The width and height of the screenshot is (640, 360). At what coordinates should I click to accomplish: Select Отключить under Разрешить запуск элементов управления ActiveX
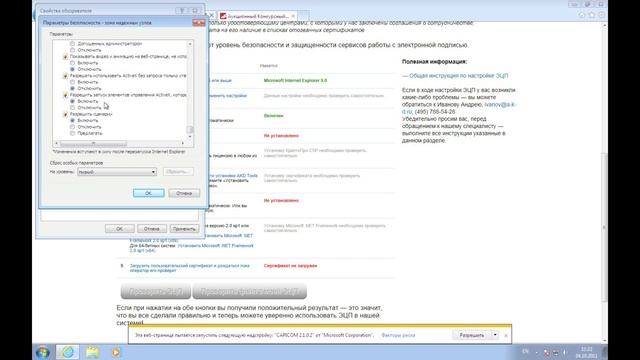pos(72,107)
